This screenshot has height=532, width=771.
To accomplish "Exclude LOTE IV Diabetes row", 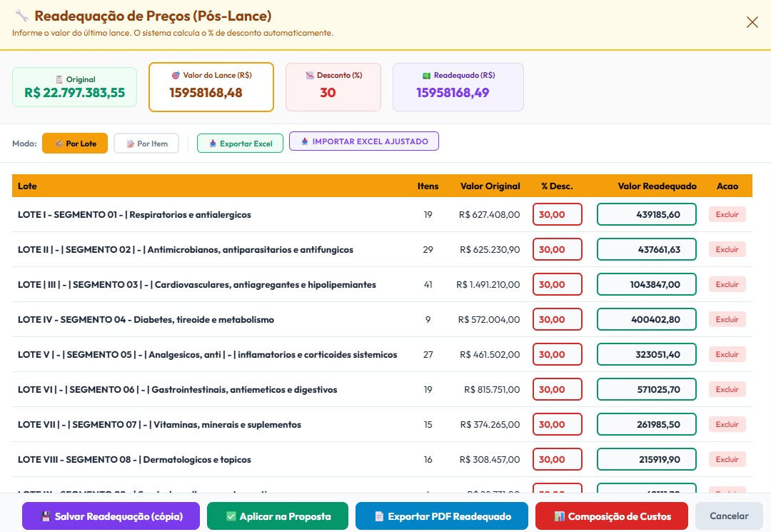I will (x=727, y=319).
